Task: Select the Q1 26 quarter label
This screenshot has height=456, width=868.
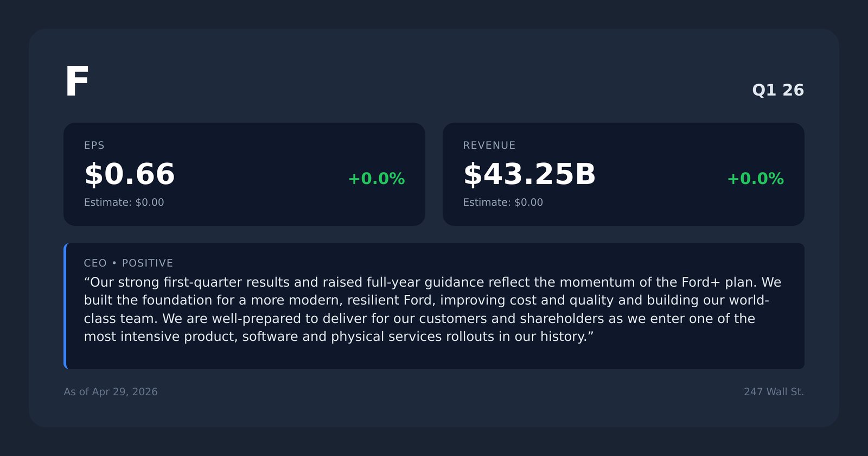Action: [778, 90]
